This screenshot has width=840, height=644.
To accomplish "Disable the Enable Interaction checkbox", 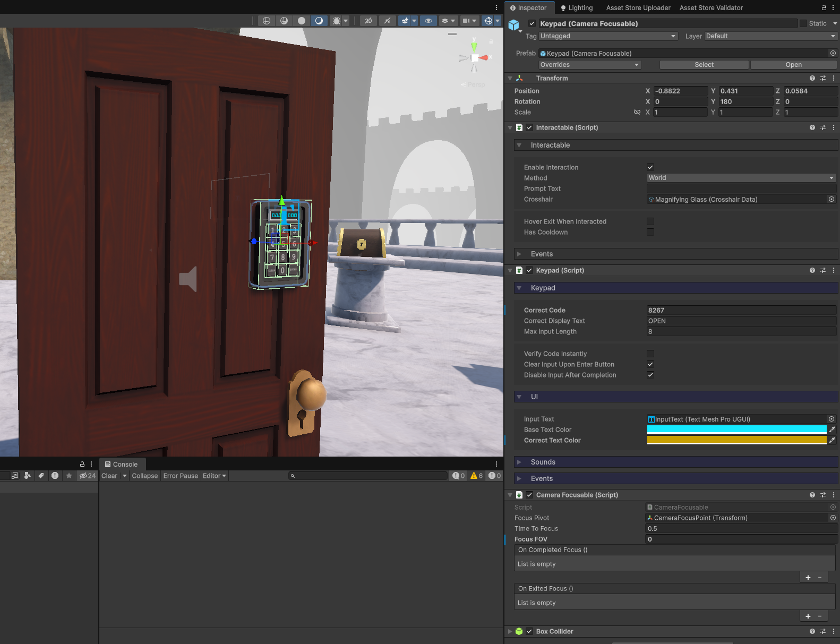I will (x=650, y=167).
